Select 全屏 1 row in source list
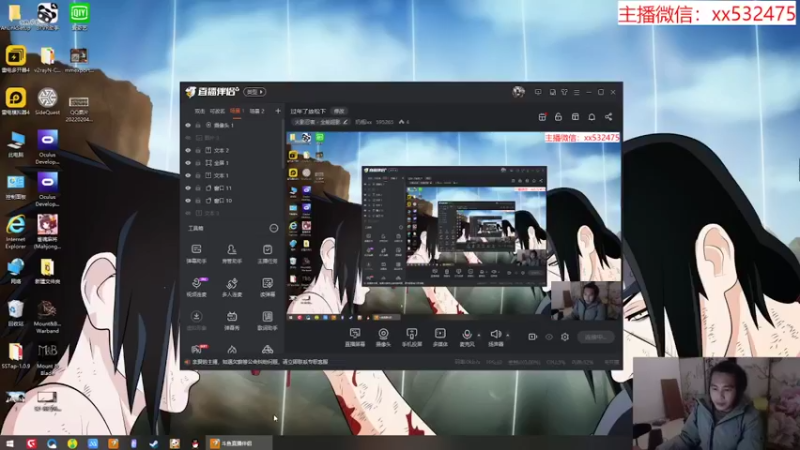 click(232, 163)
